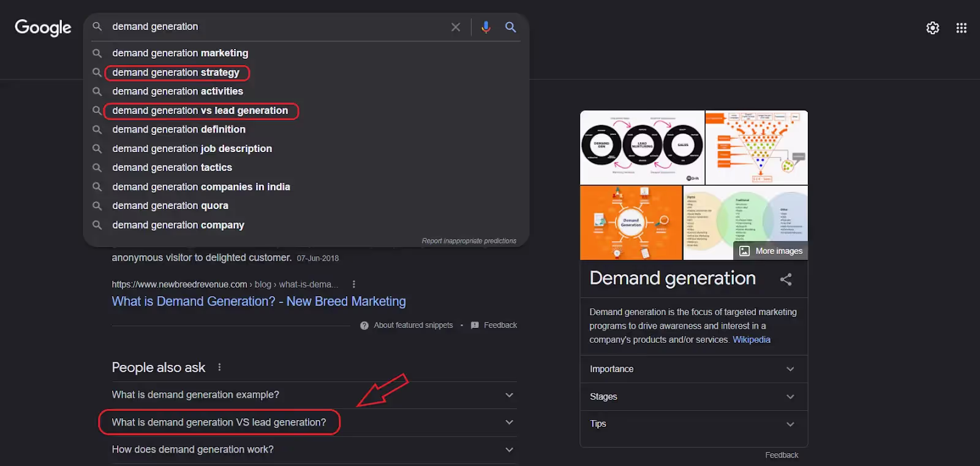Click Feedback link beside featured snippets

click(500, 325)
